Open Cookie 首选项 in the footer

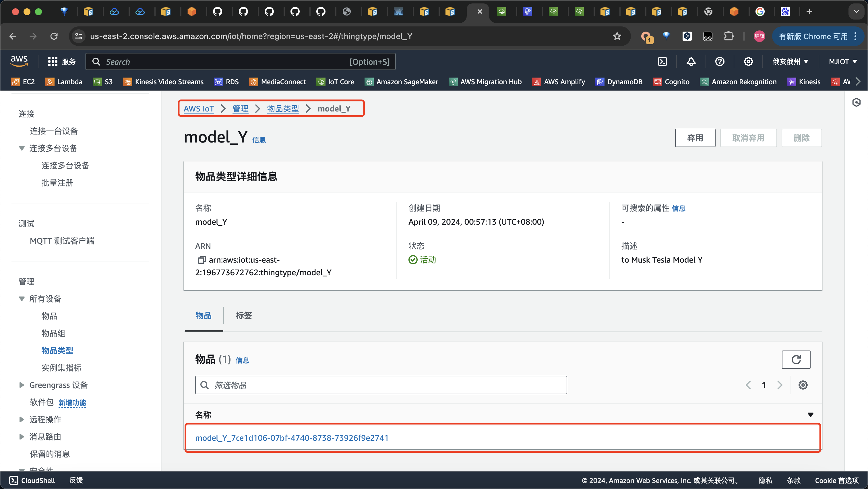[x=837, y=480]
